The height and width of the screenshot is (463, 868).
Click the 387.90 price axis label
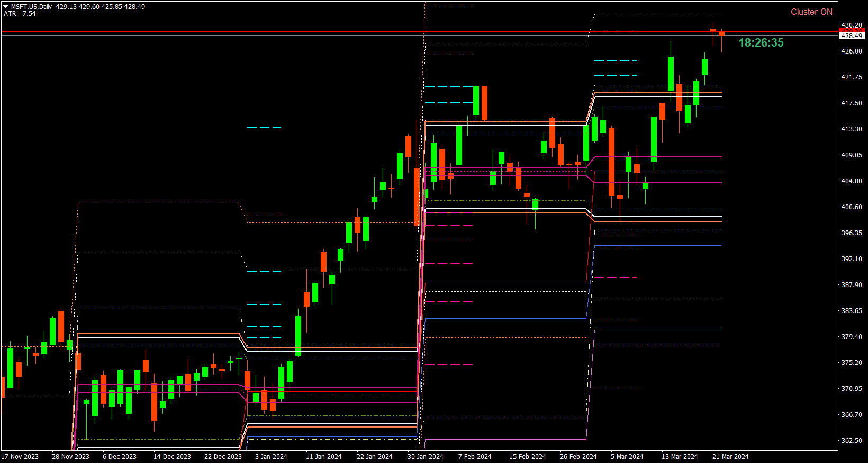tap(852, 285)
